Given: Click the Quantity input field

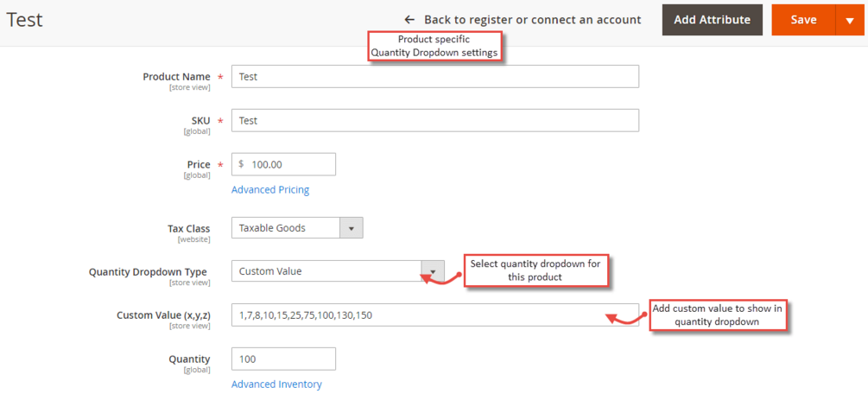Looking at the screenshot, I should tap(283, 359).
